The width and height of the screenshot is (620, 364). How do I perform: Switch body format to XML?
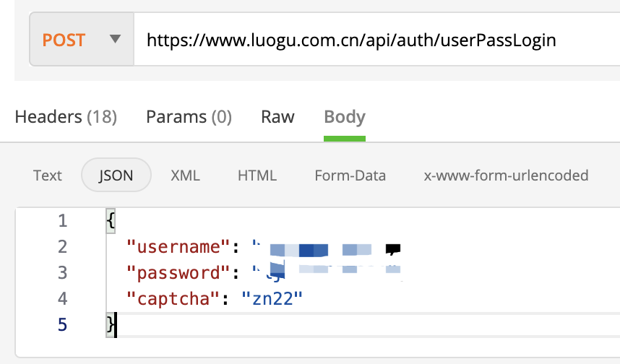pos(185,175)
